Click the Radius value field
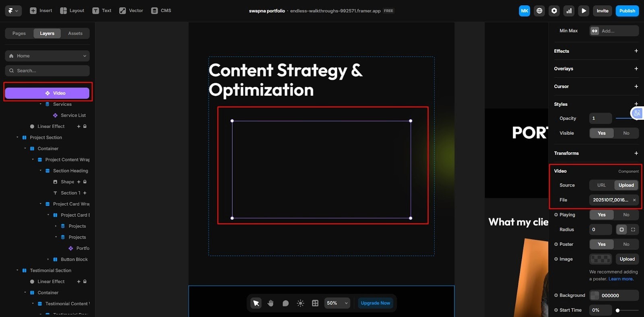The height and width of the screenshot is (317, 644). coord(601,230)
